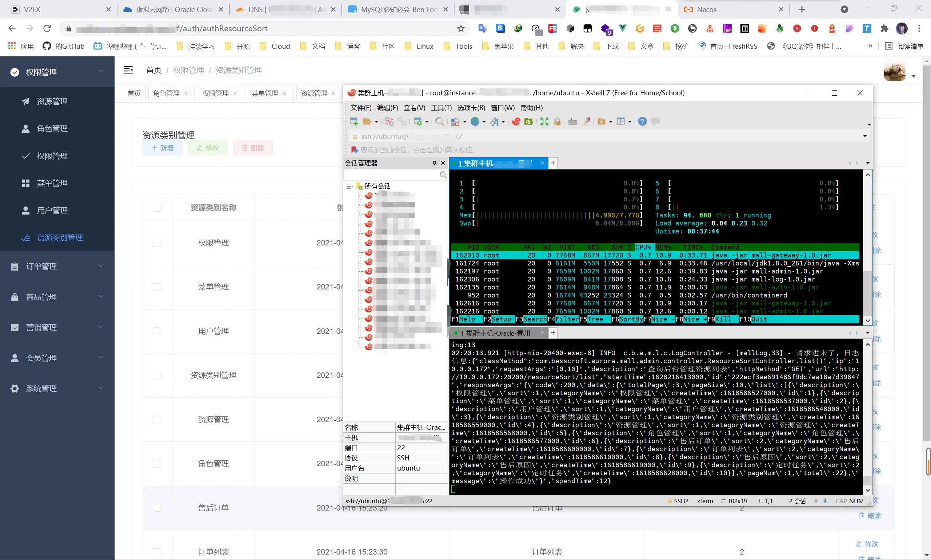Toggle Xshell fullscreen mode icon
931x560 pixels.
tap(544, 121)
